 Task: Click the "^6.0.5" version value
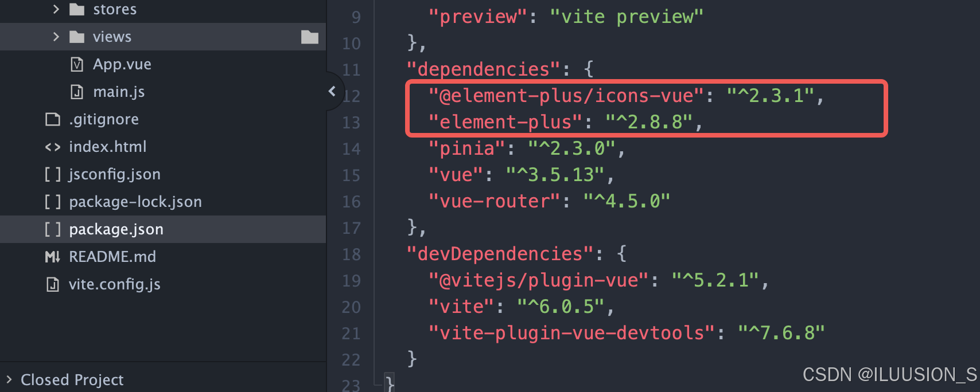point(561,307)
